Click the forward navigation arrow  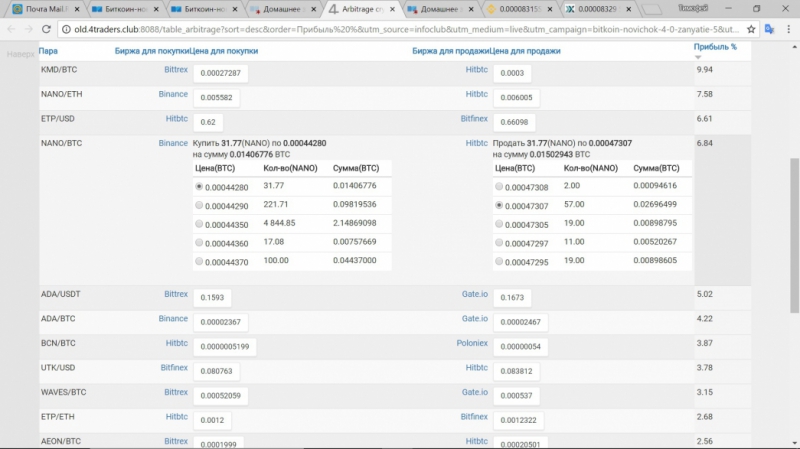pyautogui.click(x=29, y=30)
